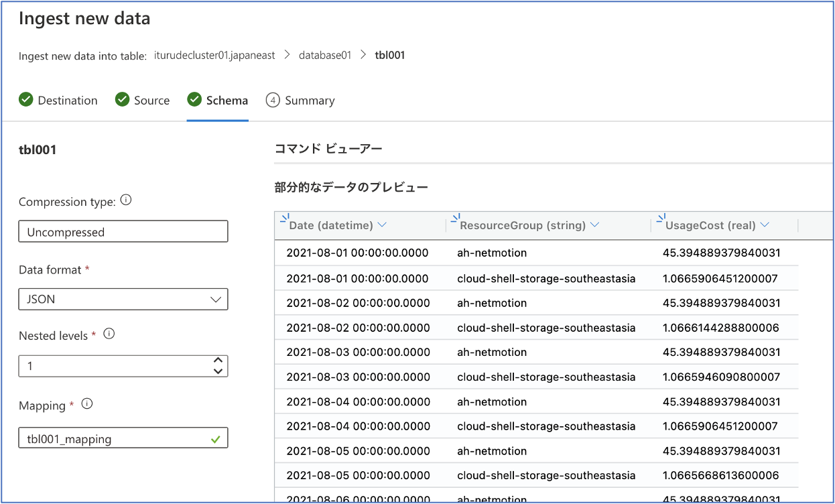Select cell 1.0665946090800007
Viewport: 835px width, 504px height.
[720, 377]
